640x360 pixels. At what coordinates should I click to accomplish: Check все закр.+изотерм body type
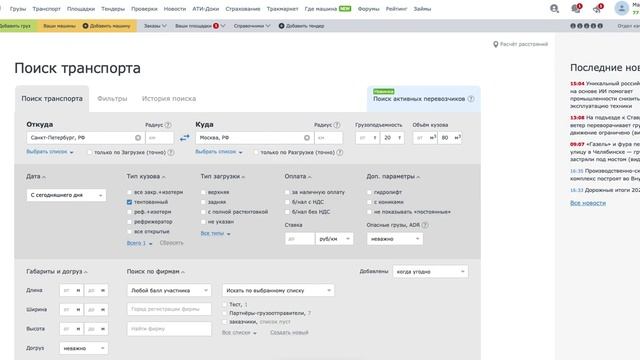tap(129, 192)
